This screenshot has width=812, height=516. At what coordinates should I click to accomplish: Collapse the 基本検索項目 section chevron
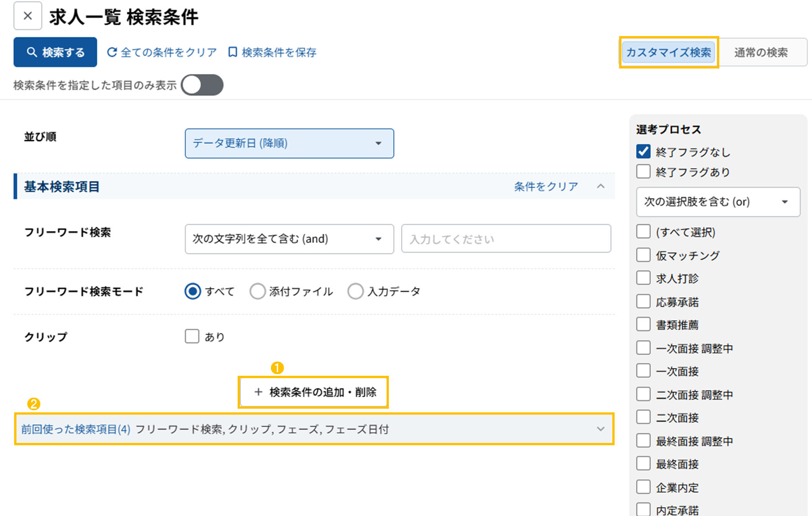[x=601, y=186]
